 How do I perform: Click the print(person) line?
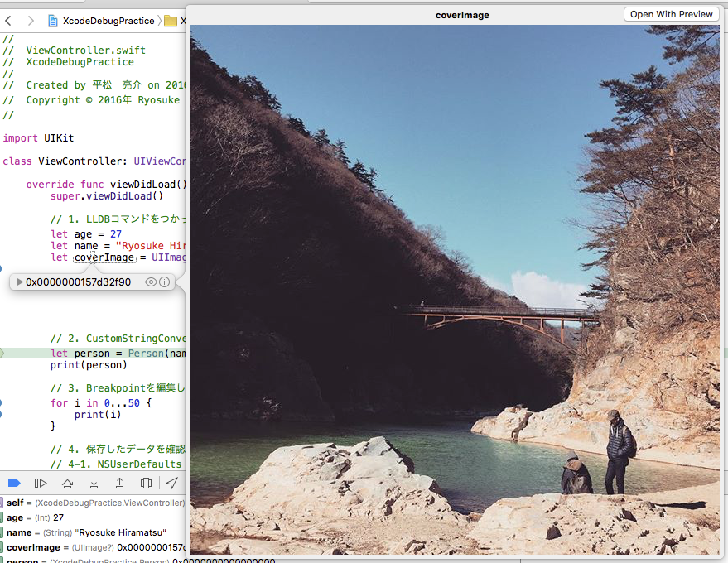click(x=89, y=365)
